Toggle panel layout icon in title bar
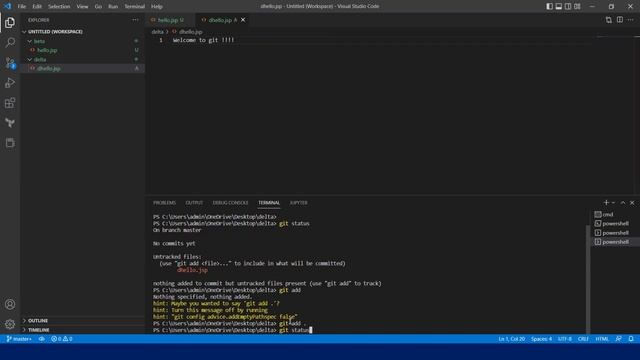The image size is (640, 360). click(x=558, y=6)
